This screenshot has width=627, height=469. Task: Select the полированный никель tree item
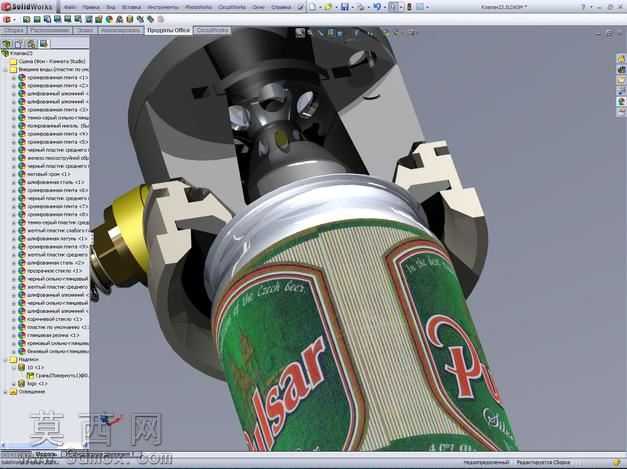[x=57, y=126]
